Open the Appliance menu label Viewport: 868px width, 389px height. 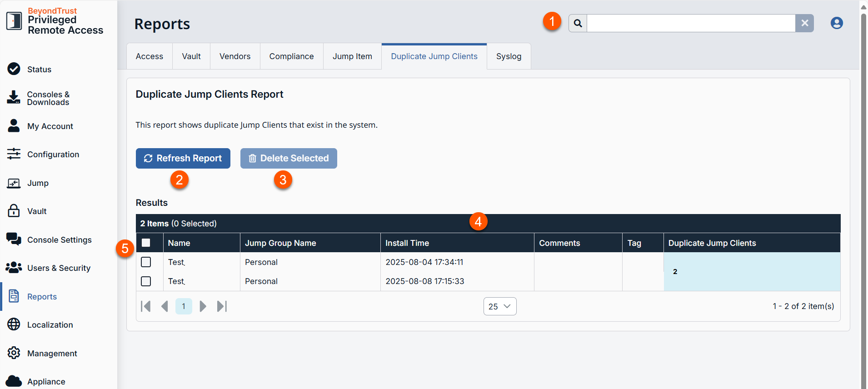click(x=46, y=382)
